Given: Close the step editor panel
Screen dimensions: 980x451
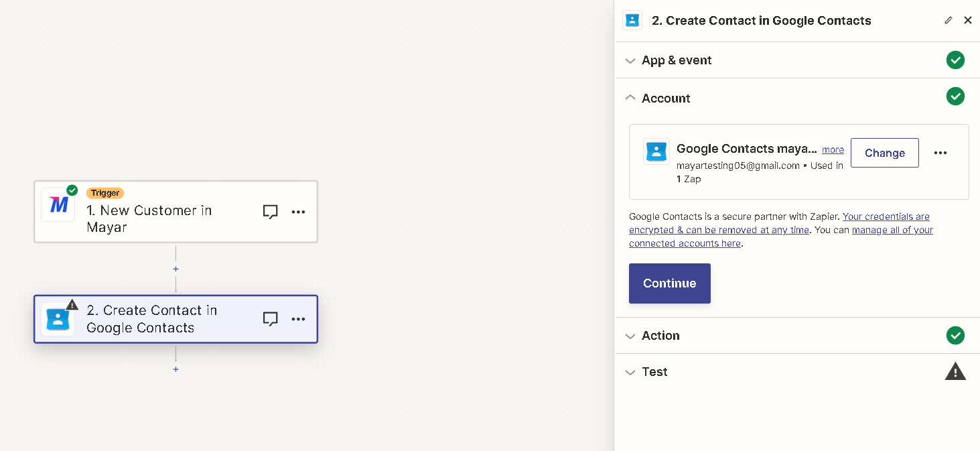Looking at the screenshot, I should 968,20.
